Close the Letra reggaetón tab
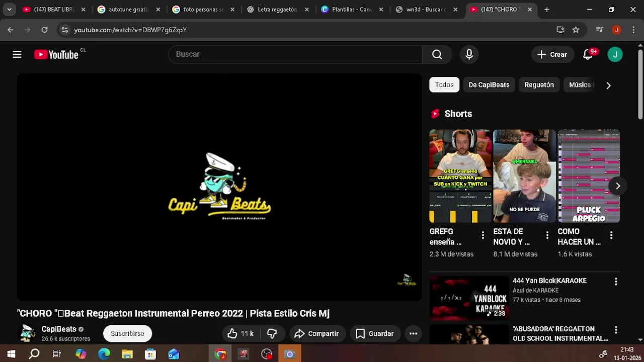The height and width of the screenshot is (362, 644). tap(306, 9)
